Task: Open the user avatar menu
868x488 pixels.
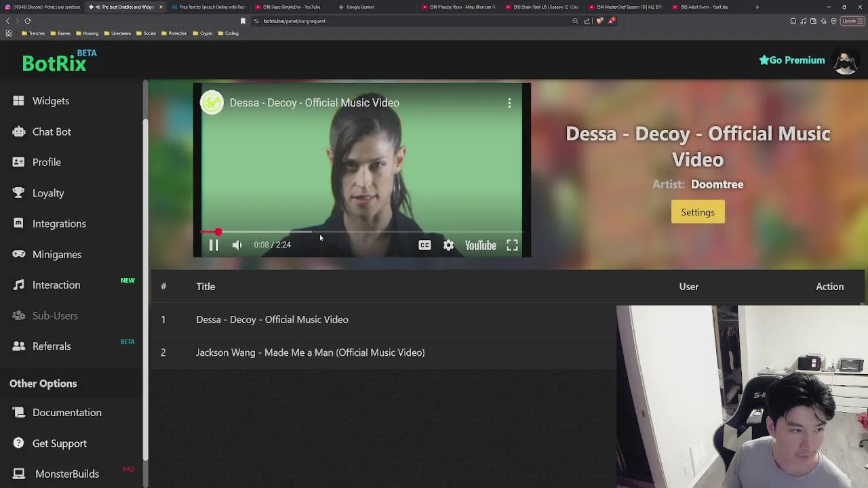Action: [846, 61]
